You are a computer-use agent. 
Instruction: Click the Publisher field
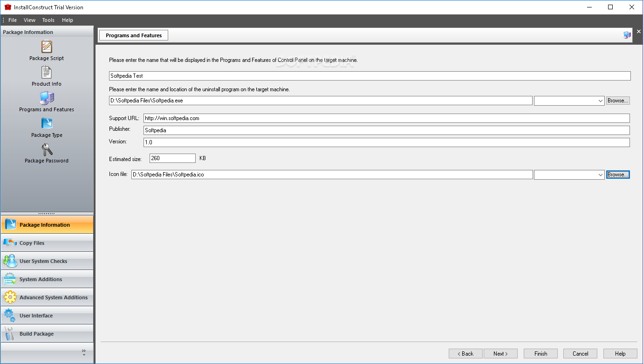pyautogui.click(x=387, y=130)
